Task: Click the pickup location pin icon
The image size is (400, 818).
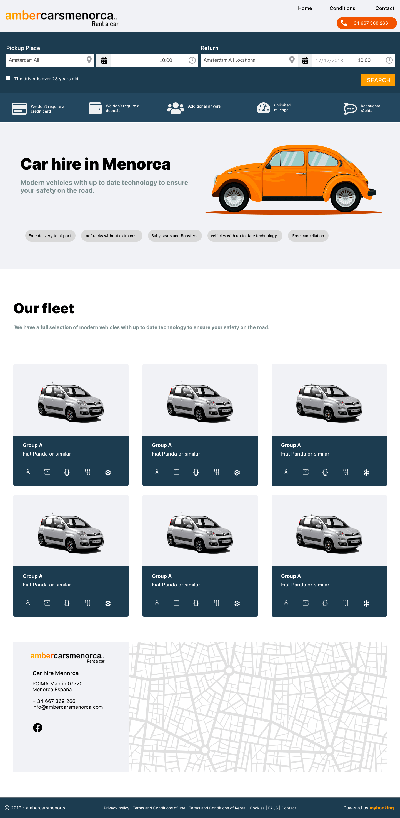Action: [89, 61]
